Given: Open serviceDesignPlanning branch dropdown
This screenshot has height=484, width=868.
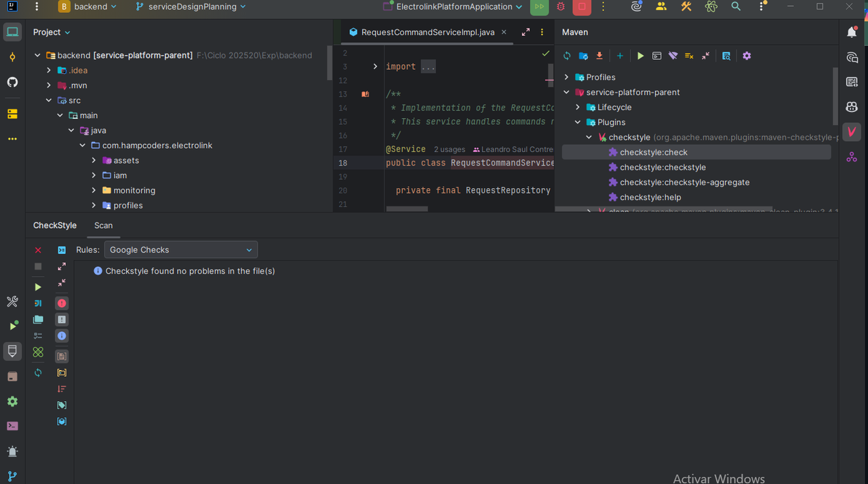Looking at the screenshot, I should tap(191, 7).
